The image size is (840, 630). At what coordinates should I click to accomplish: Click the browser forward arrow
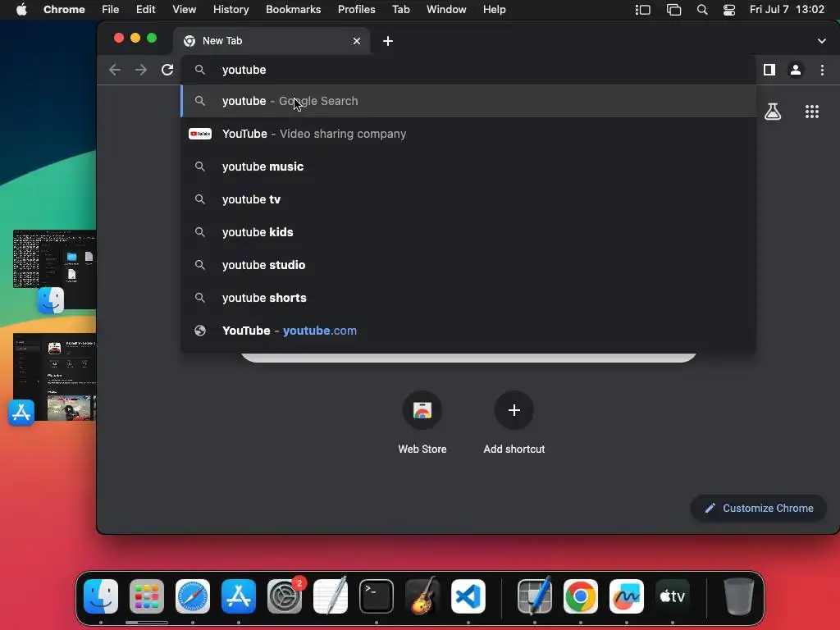[141, 70]
